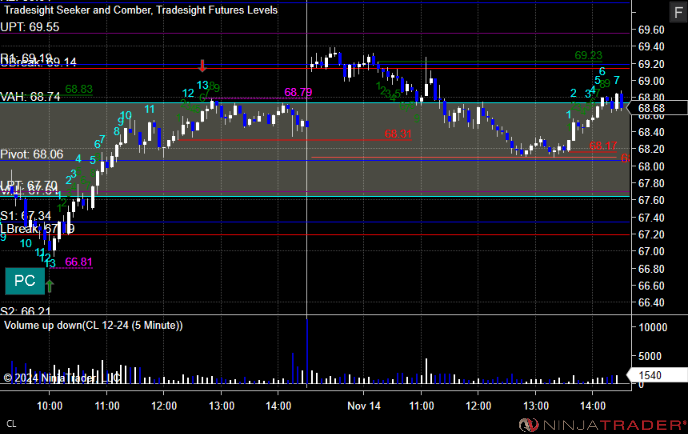Click the F button in the chart corner

(678, 12)
